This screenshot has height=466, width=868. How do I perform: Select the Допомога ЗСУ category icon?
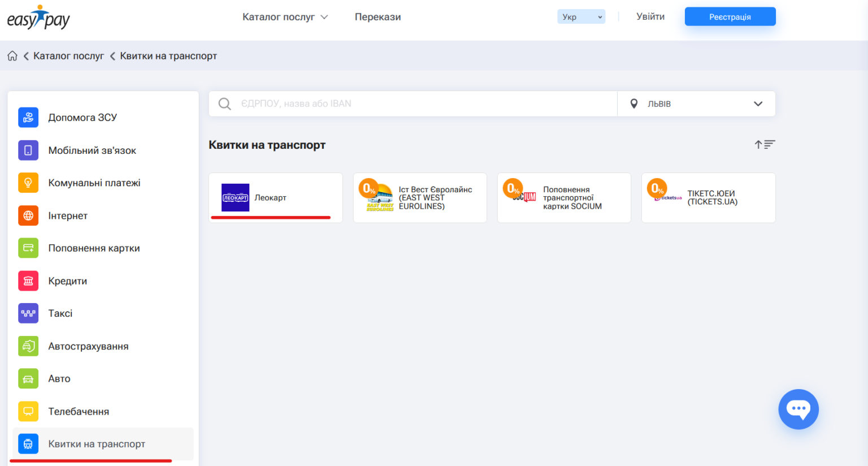28,118
